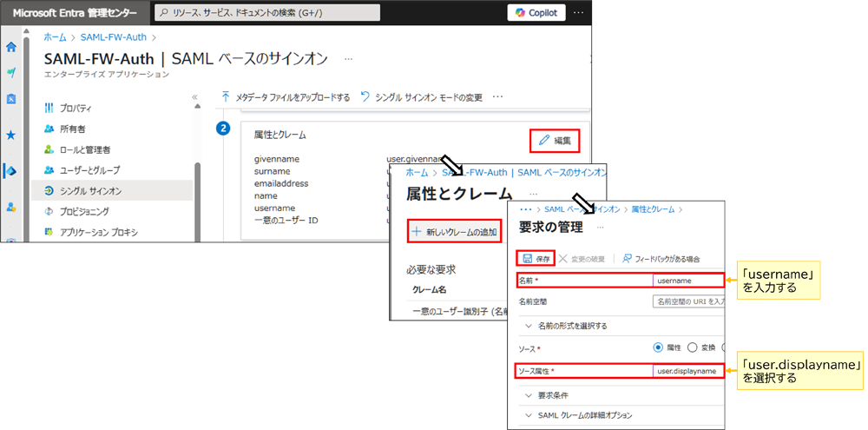Click the ユーザーとグループ people icon
This screenshot has width=868, height=430.
49,169
